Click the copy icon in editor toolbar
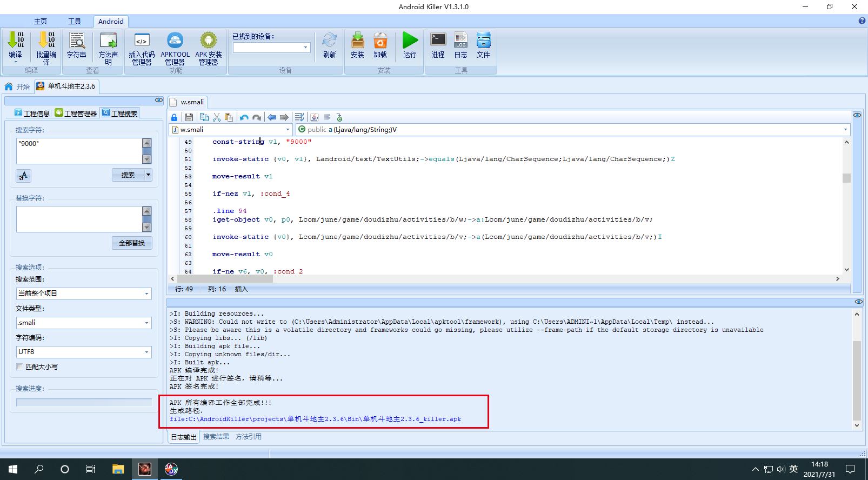Screen dimensions: 868x480 pyautogui.click(x=204, y=117)
